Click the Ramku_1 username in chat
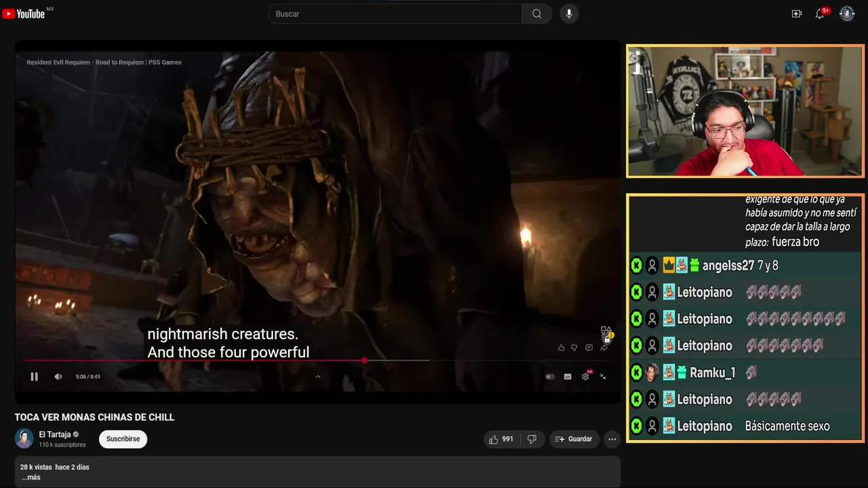 click(x=713, y=373)
